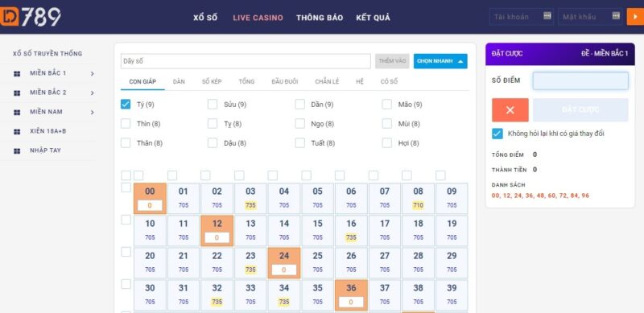The width and height of the screenshot is (644, 313).
Task: Click the red X clear bet button
Action: (x=510, y=110)
